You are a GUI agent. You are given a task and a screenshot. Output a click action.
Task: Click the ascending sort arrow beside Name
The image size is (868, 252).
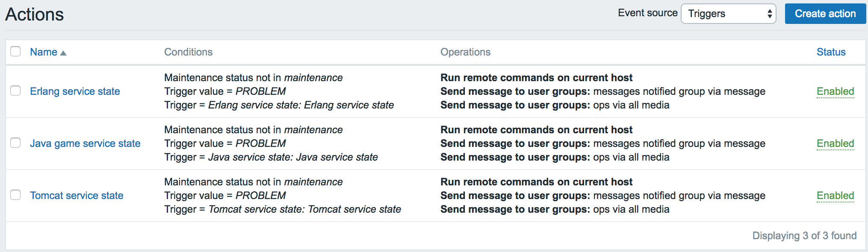pyautogui.click(x=63, y=53)
